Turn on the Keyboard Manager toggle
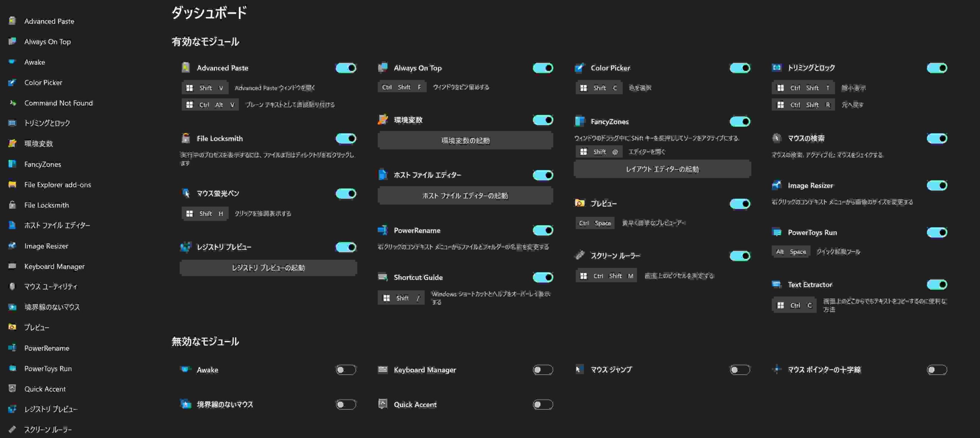 tap(542, 370)
